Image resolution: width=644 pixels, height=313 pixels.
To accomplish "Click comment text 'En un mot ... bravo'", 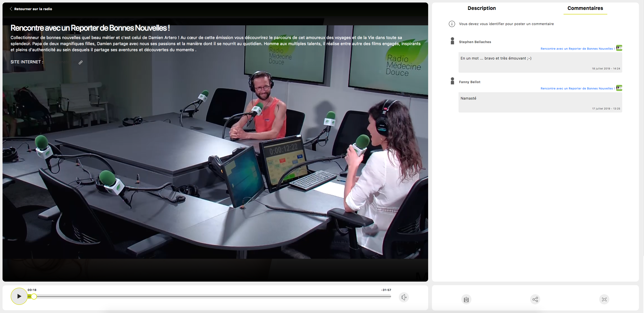I will (496, 58).
